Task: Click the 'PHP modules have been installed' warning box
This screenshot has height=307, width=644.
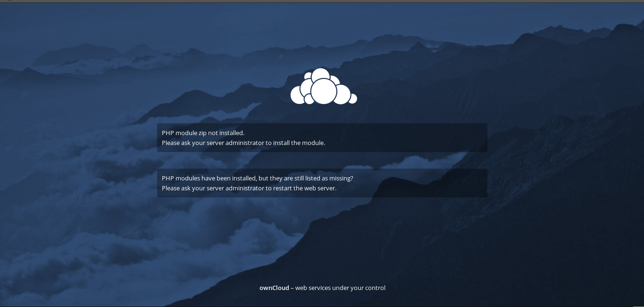Action: pos(322,183)
